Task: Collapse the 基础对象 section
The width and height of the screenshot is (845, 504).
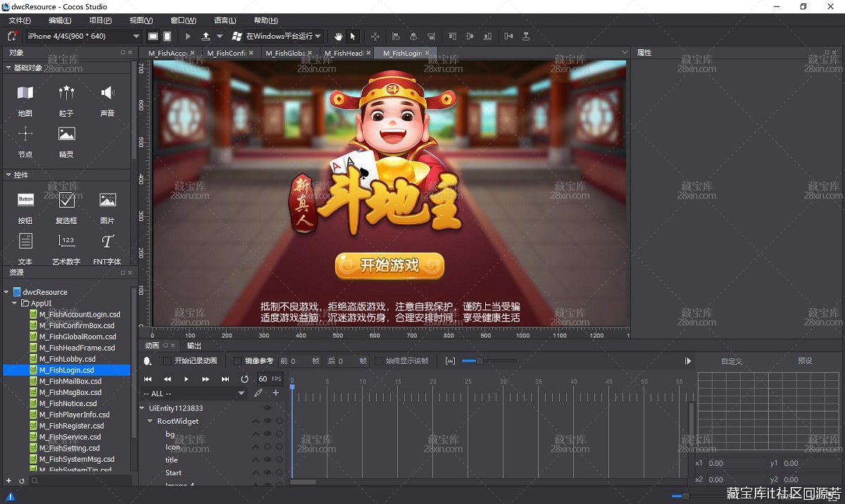Action: [8, 68]
